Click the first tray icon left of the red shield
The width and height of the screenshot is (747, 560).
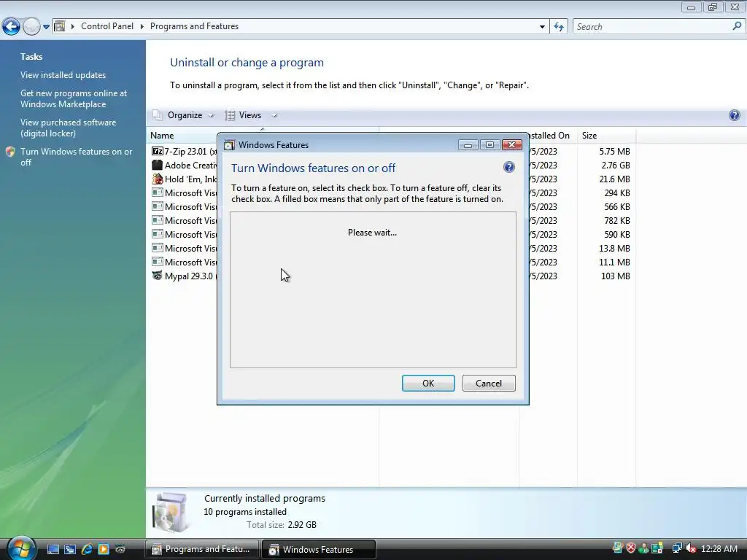click(x=618, y=548)
